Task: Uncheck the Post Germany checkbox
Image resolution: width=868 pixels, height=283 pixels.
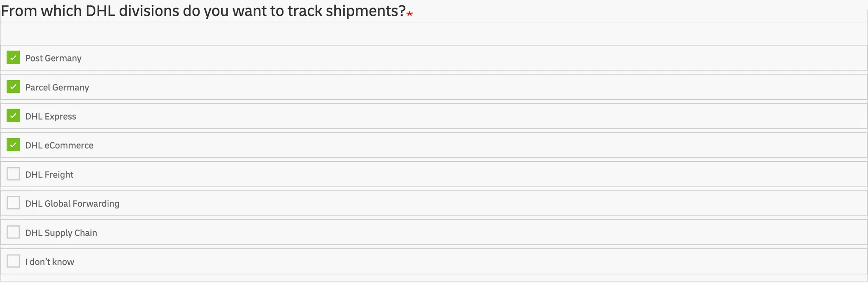Action: 13,58
